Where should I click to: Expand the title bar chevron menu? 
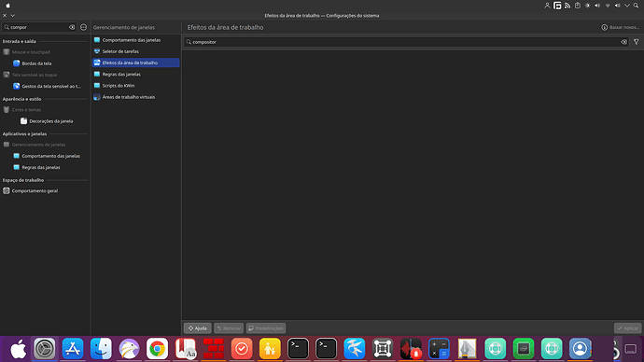(13, 16)
